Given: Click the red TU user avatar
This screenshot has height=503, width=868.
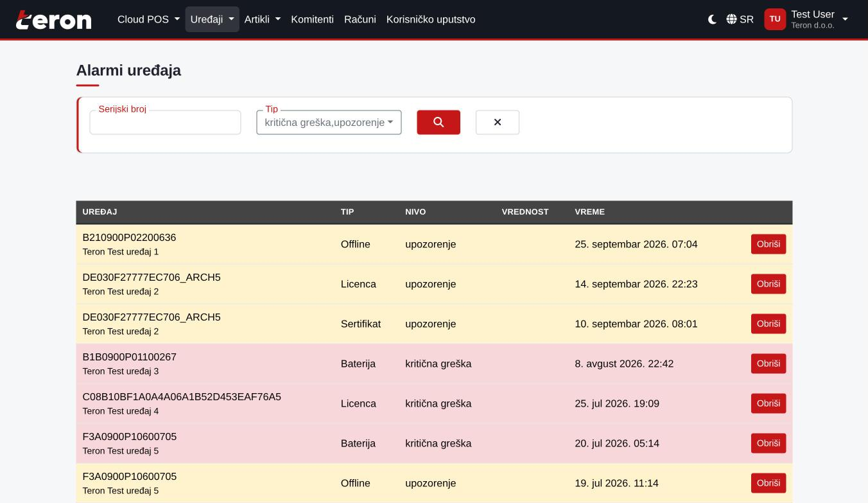Looking at the screenshot, I should click(x=775, y=19).
